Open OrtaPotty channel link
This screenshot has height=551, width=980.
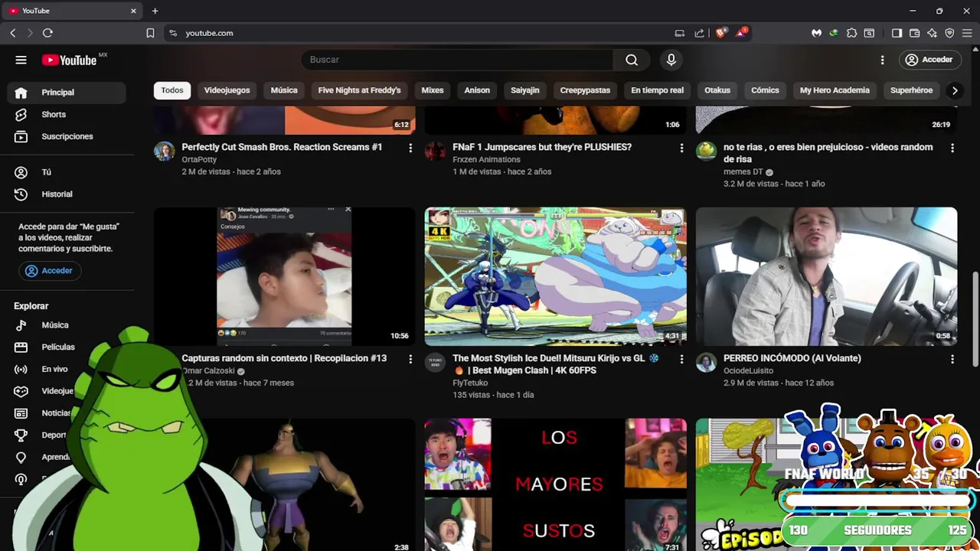[199, 159]
